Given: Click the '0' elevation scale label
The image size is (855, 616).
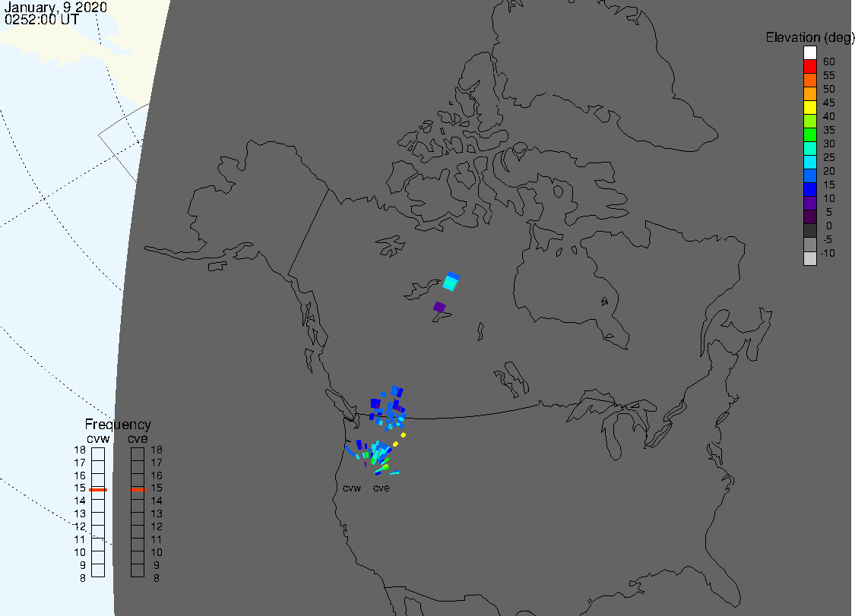Looking at the screenshot, I should pyautogui.click(x=829, y=226).
